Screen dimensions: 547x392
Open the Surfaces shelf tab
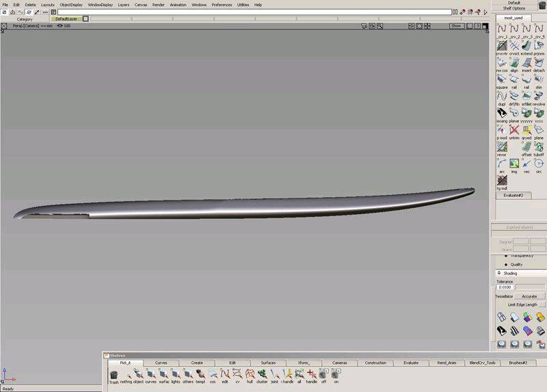(x=268, y=363)
